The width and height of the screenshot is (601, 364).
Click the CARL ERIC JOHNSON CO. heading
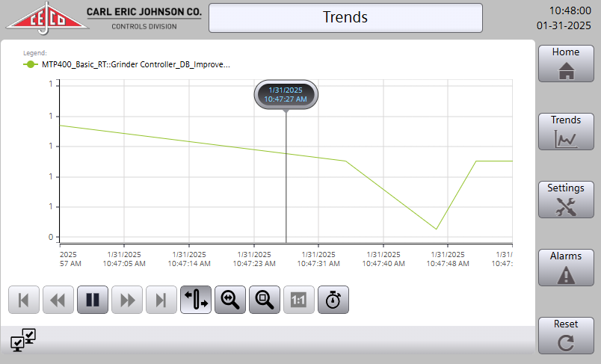pos(144,12)
